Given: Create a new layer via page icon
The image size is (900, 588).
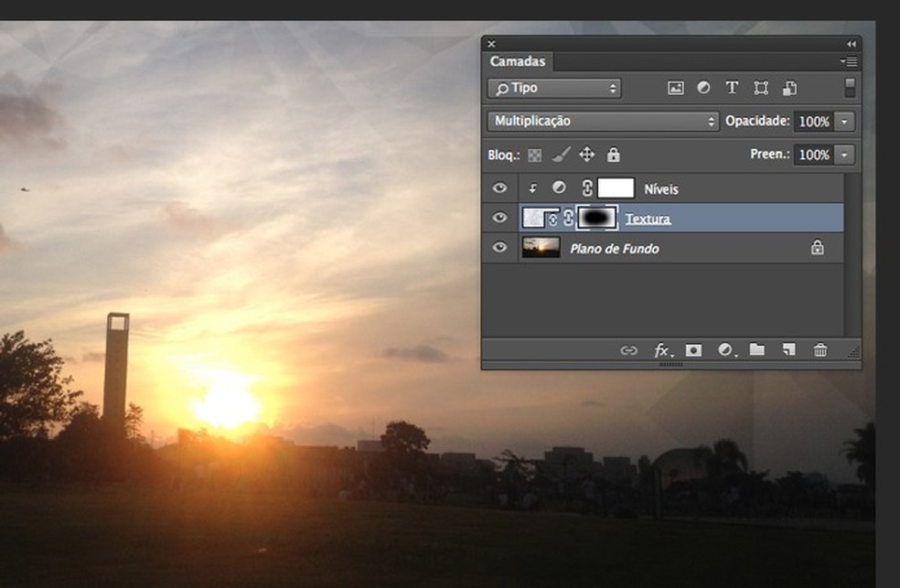Looking at the screenshot, I should point(788,350).
